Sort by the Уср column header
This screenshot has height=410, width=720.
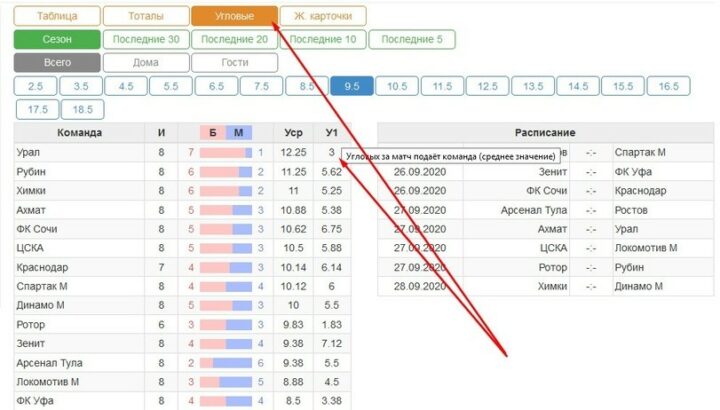point(293,133)
